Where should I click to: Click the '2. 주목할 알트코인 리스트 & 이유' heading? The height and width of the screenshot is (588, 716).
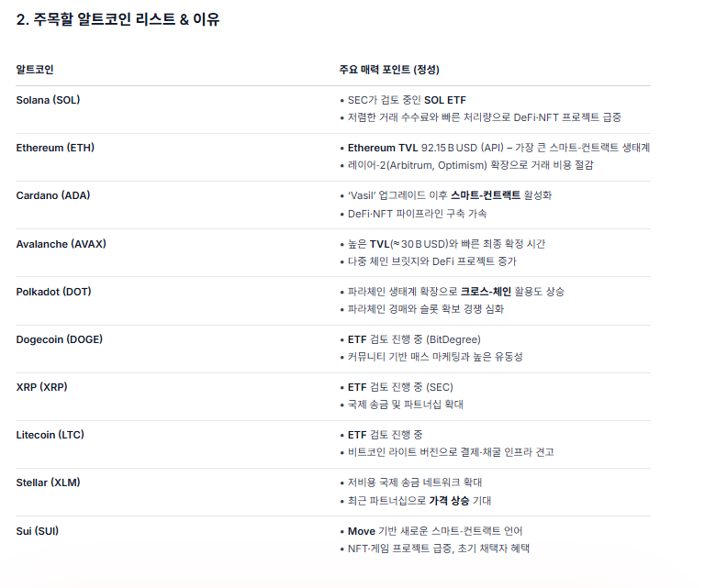[117, 19]
